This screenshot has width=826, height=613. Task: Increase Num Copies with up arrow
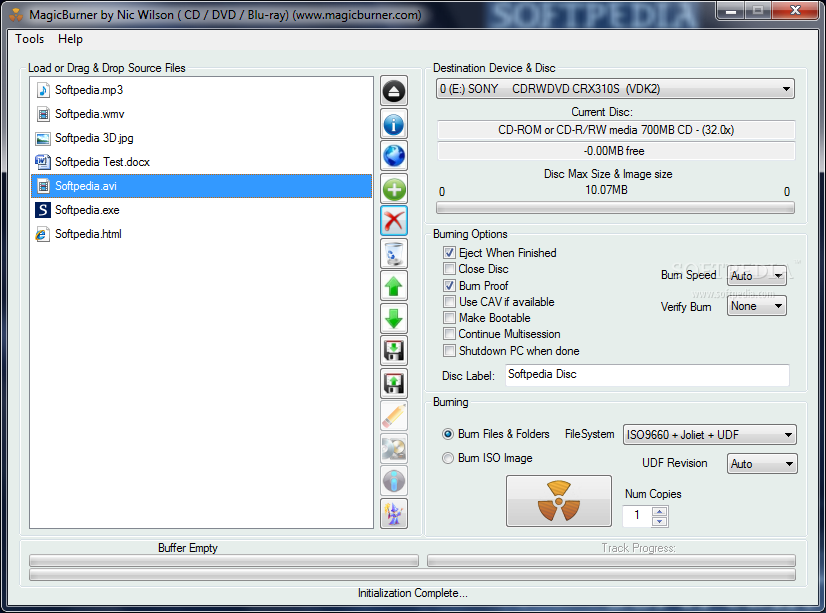660,511
